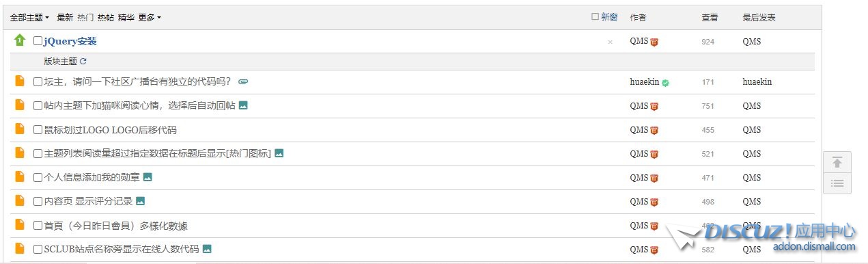Expand the 更多 dropdown filter
This screenshot has height=264, width=868.
[150, 18]
